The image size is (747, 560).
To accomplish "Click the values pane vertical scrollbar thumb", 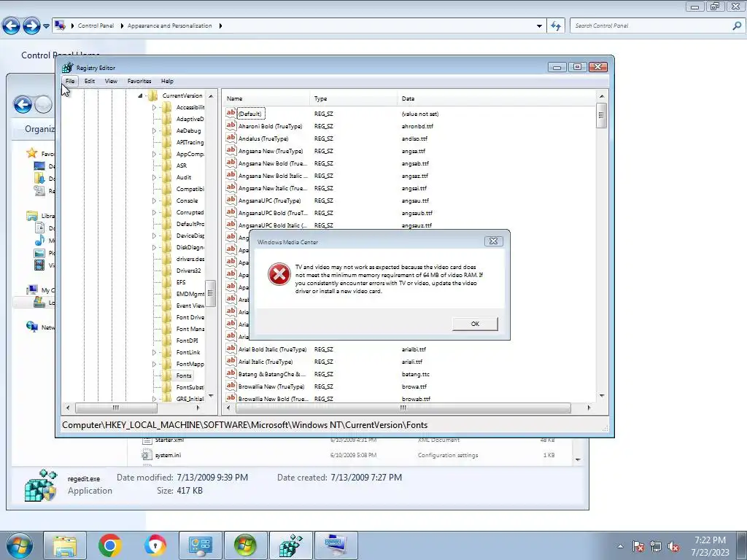I will pos(601,115).
